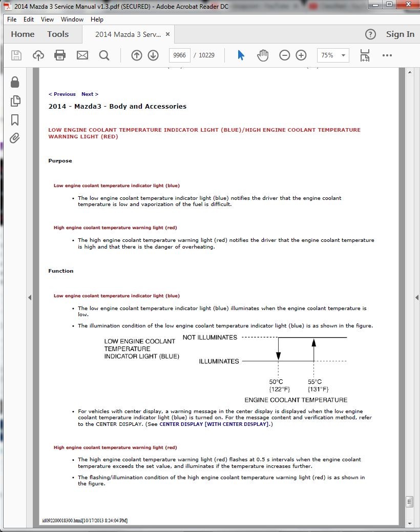Open the Edit menu
420x532 pixels.
(29, 19)
